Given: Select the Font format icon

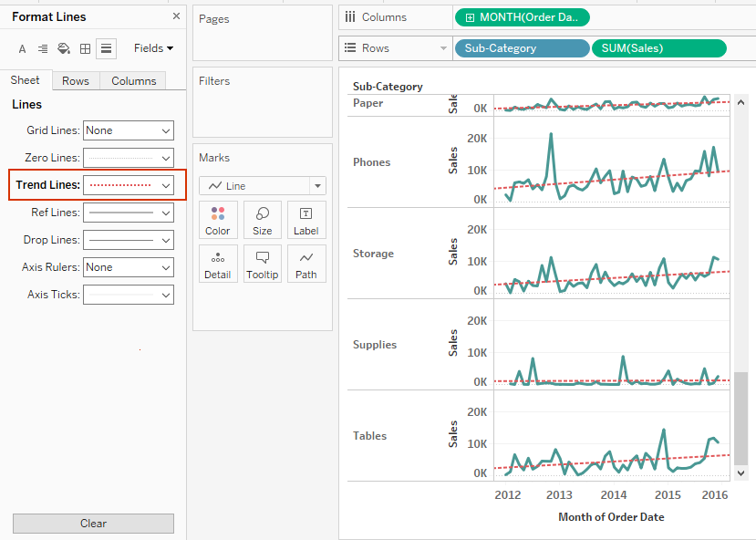Looking at the screenshot, I should pyautogui.click(x=22, y=47).
